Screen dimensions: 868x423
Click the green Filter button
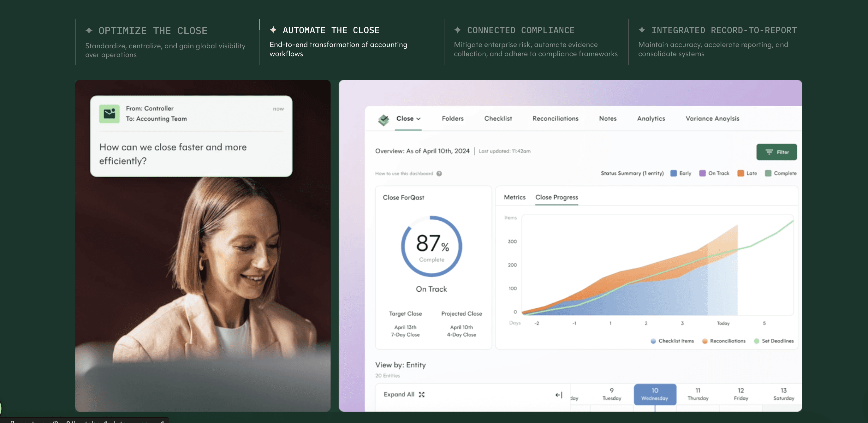(776, 152)
